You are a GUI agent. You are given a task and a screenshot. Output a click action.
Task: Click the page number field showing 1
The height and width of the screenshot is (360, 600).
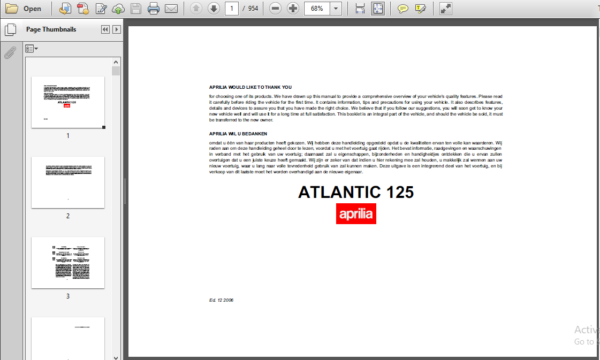(232, 8)
